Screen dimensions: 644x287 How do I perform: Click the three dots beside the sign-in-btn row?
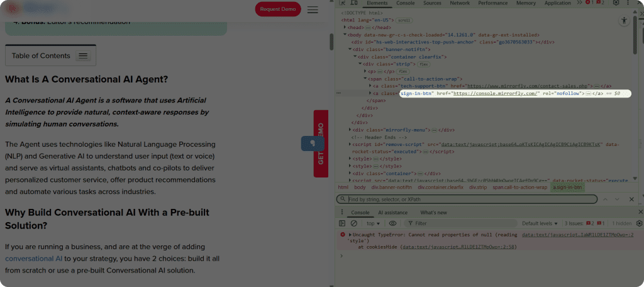338,93
